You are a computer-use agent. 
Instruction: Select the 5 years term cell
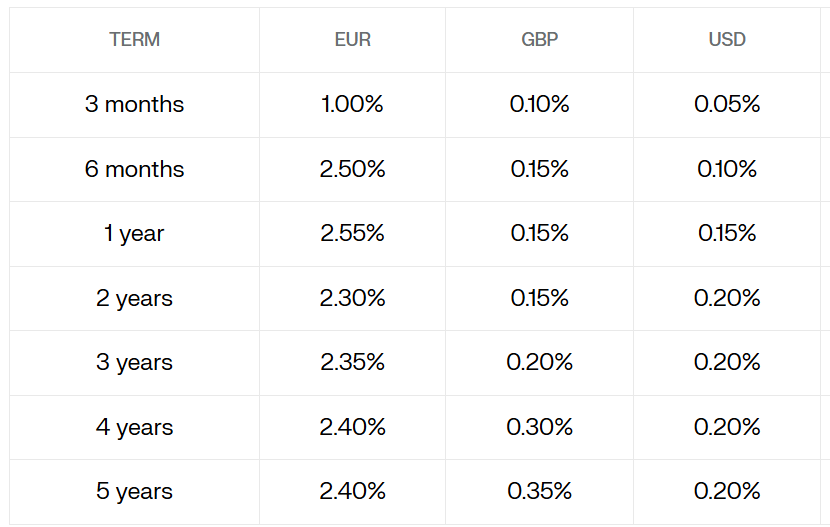pyautogui.click(x=135, y=491)
